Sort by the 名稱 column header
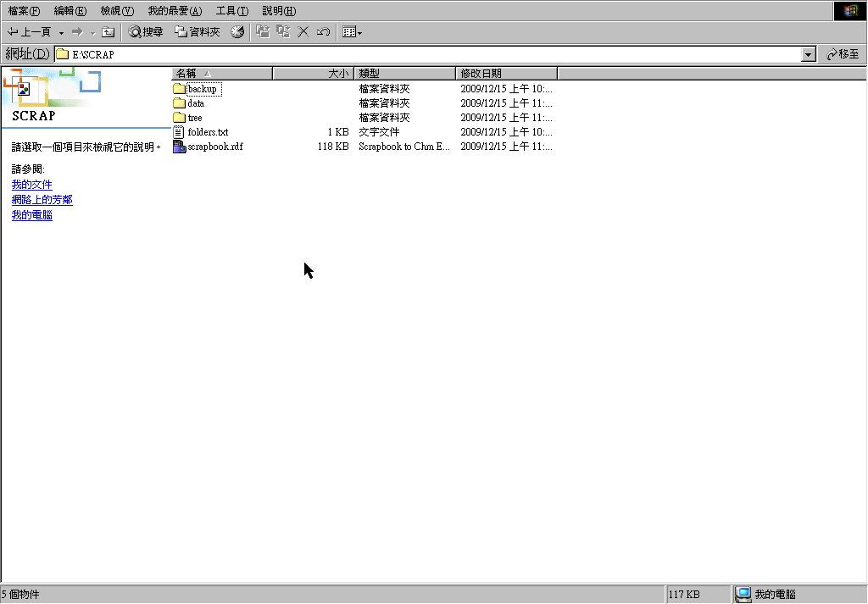Image resolution: width=868 pixels, height=604 pixels. tap(222, 73)
